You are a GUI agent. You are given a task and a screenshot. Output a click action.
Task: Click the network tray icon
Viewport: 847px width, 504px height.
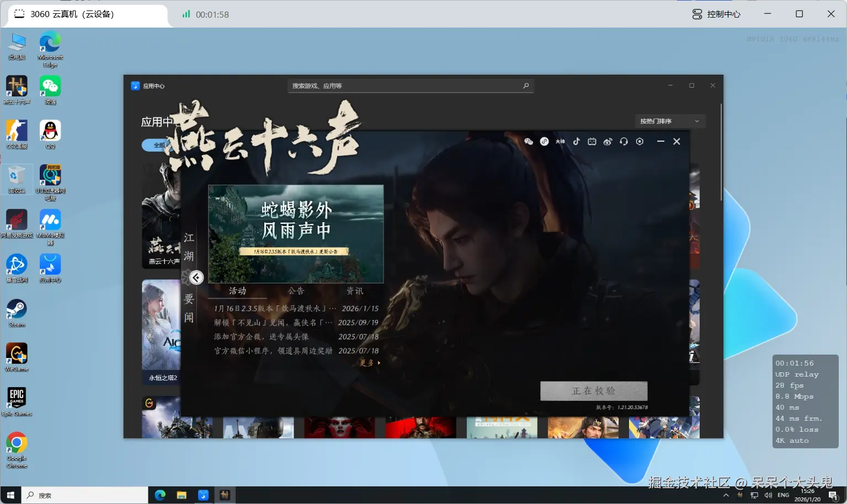click(754, 495)
